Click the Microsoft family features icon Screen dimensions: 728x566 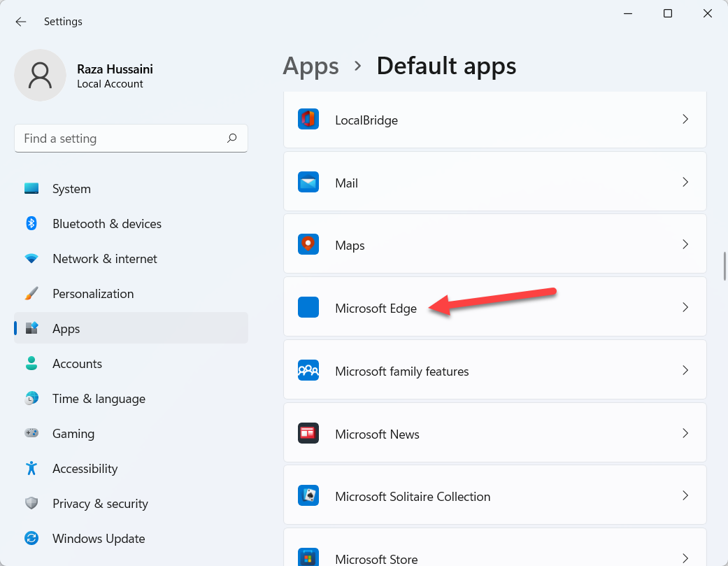click(x=308, y=371)
